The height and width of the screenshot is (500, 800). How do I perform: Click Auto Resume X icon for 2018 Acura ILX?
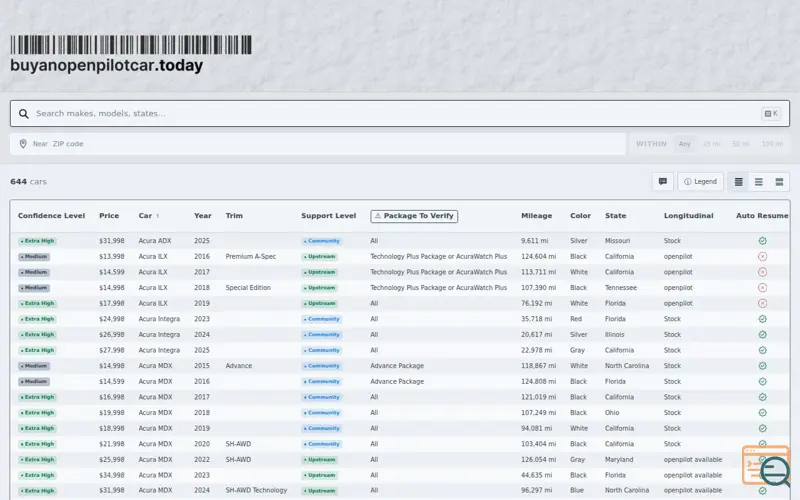pyautogui.click(x=762, y=288)
